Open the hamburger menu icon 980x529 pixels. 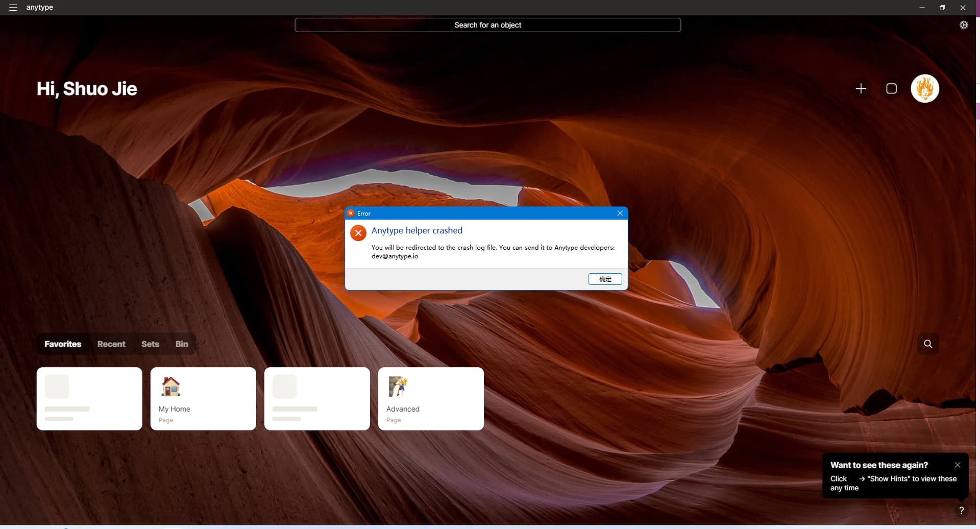pyautogui.click(x=13, y=8)
